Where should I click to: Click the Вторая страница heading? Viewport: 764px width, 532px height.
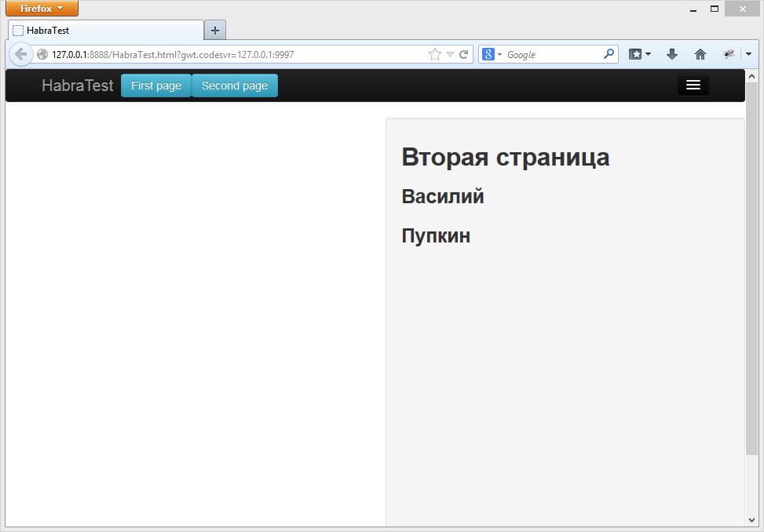(505, 156)
